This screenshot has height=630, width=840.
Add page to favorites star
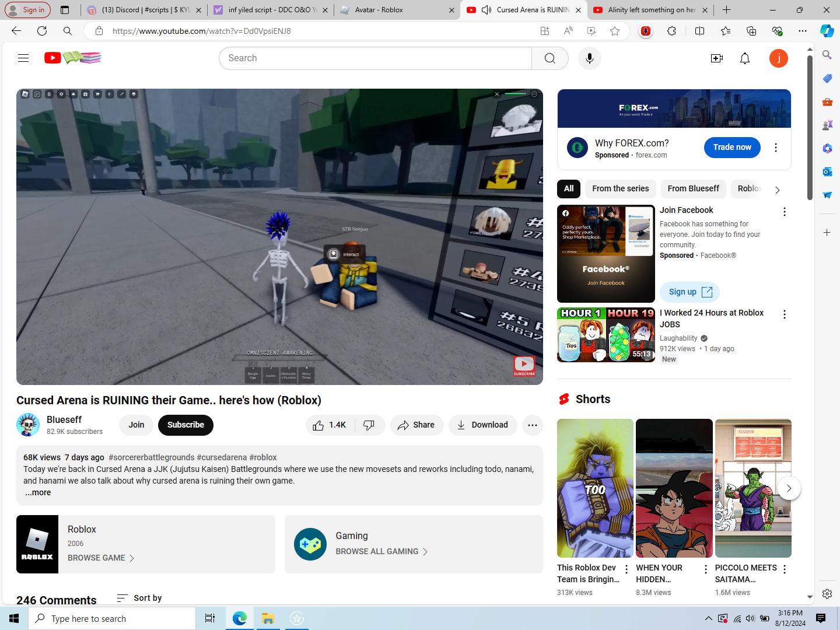(x=615, y=31)
